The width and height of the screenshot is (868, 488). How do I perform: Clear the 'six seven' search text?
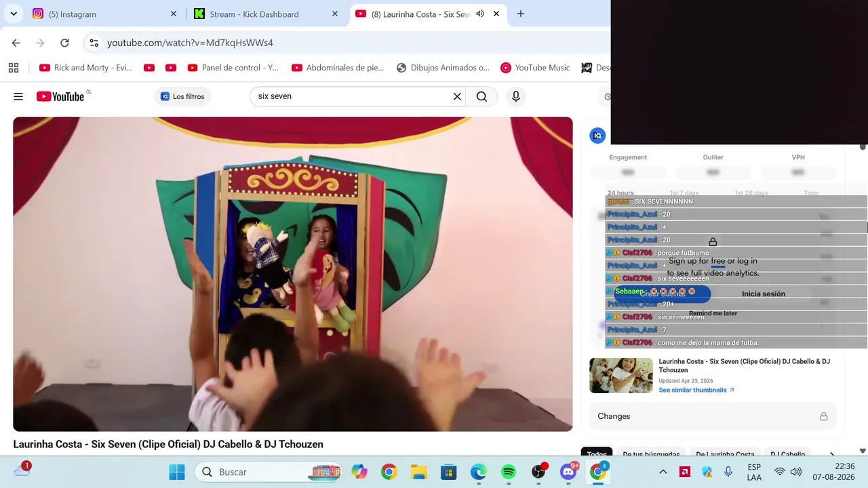pos(457,96)
